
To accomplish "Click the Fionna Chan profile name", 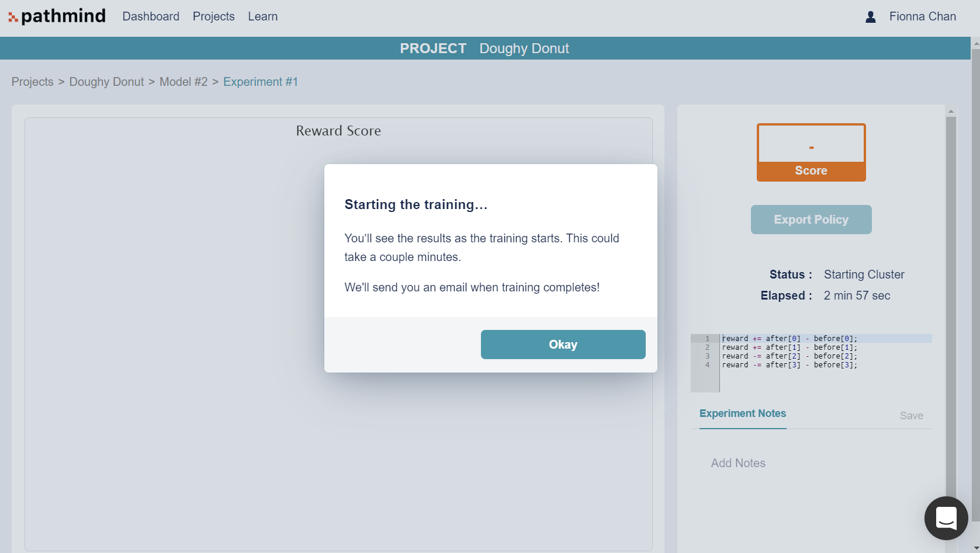I will (x=922, y=16).
